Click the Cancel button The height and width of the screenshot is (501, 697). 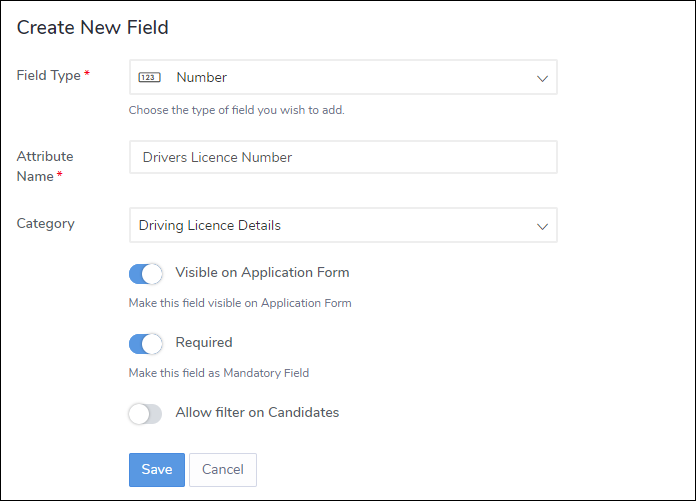tap(222, 470)
